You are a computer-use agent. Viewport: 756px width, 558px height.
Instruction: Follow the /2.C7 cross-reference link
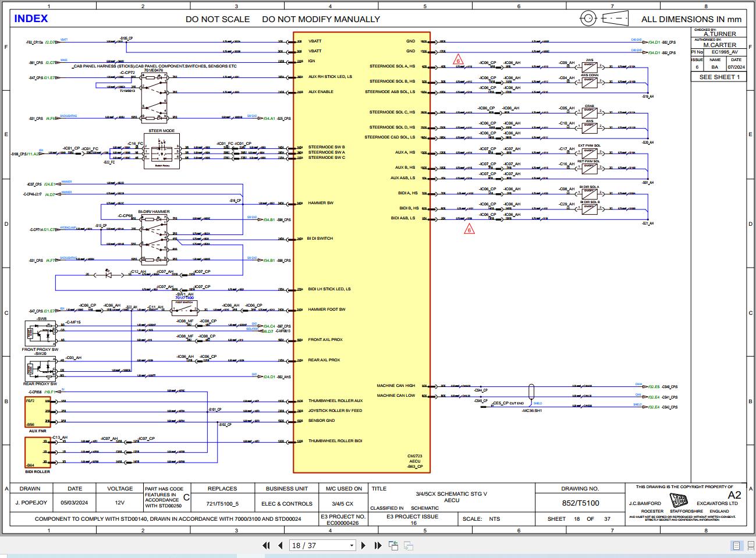coord(51,62)
